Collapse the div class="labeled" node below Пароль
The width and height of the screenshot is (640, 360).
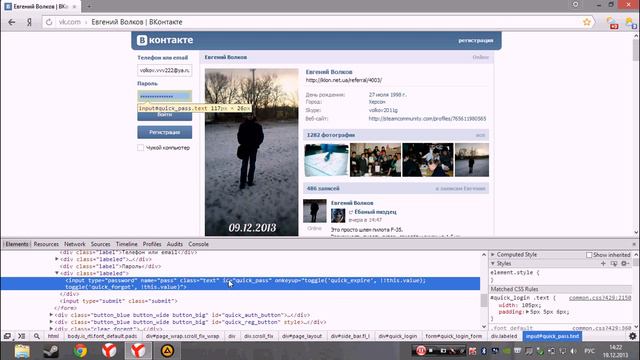pyautogui.click(x=57, y=273)
